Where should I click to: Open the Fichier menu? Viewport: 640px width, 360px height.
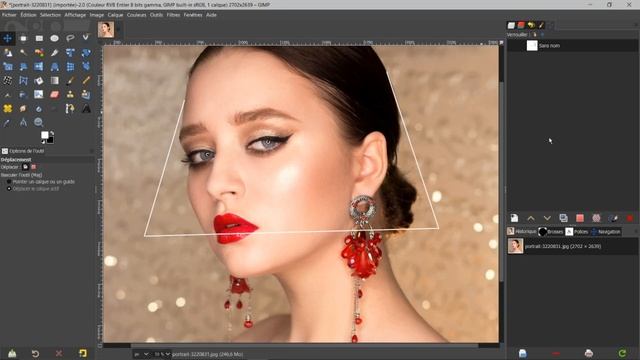pyautogui.click(x=9, y=15)
